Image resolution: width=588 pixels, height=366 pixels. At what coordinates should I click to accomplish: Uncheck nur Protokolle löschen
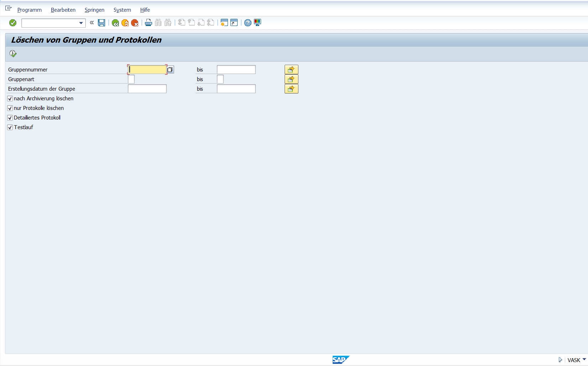(10, 108)
